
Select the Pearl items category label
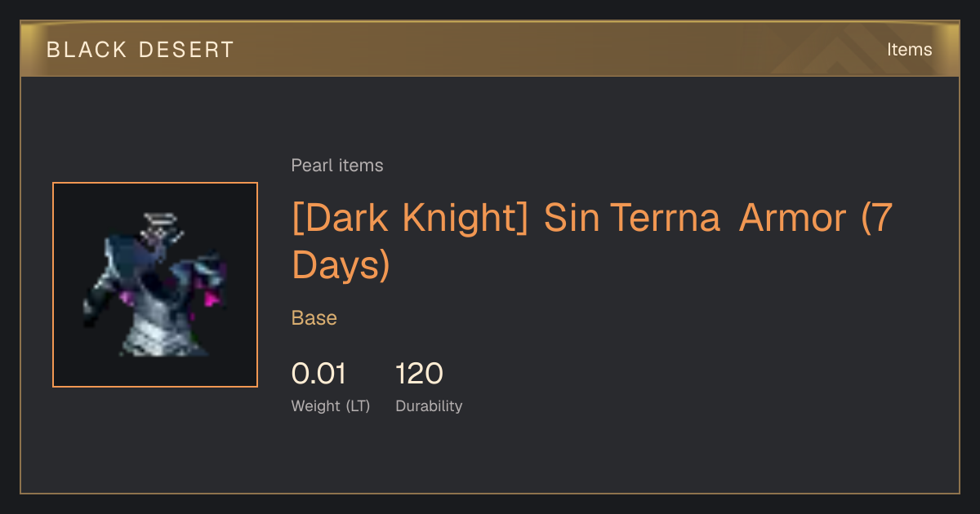click(337, 166)
